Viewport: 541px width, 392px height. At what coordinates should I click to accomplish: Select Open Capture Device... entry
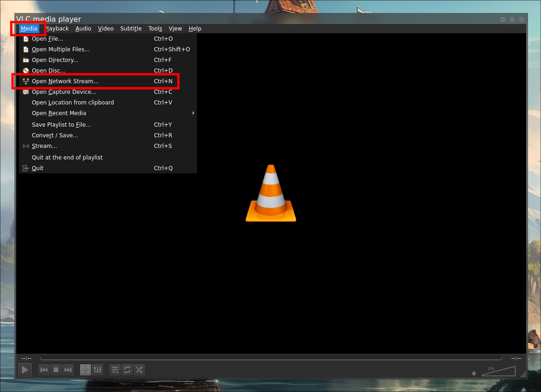click(108, 92)
